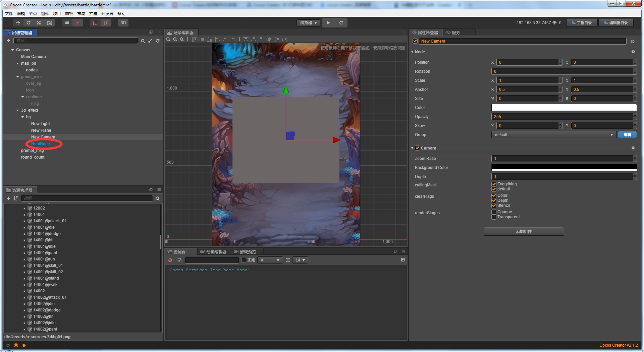Switch to the animation editor tab
Screen dimensions: 644x352
pyautogui.click(x=213, y=252)
